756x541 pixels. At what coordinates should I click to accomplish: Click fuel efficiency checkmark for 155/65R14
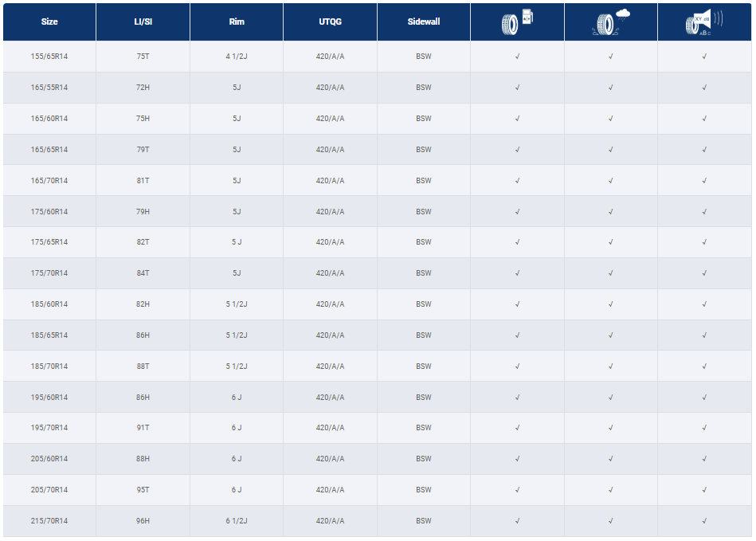pyautogui.click(x=517, y=57)
